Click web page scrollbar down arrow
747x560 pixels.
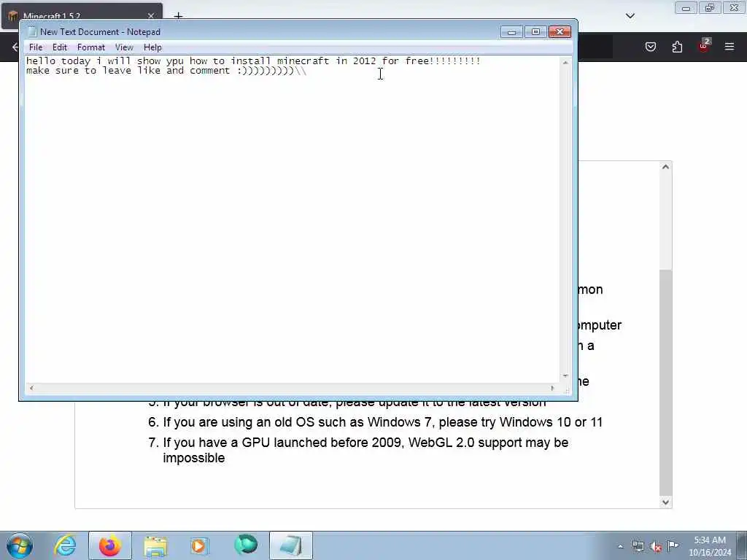tap(665, 502)
